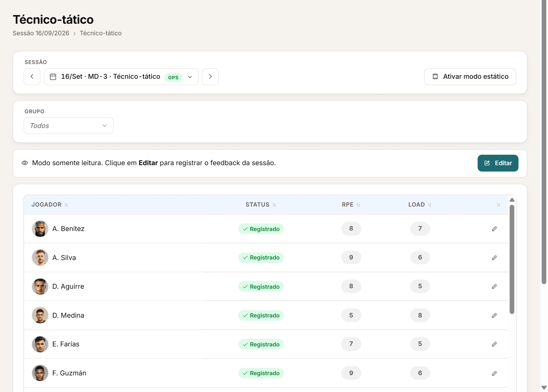The width and height of the screenshot is (548, 392).
Task: Click Ativar modo estático button
Action: [x=470, y=77]
